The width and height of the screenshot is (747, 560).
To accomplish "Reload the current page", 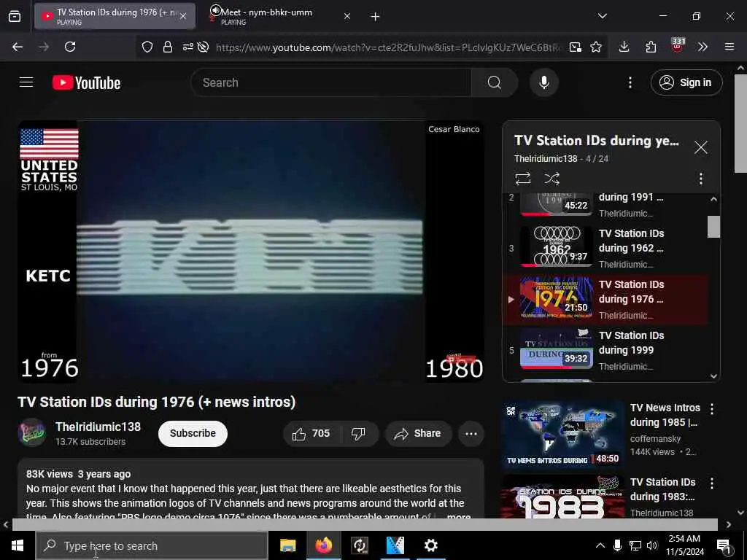I will click(x=70, y=47).
